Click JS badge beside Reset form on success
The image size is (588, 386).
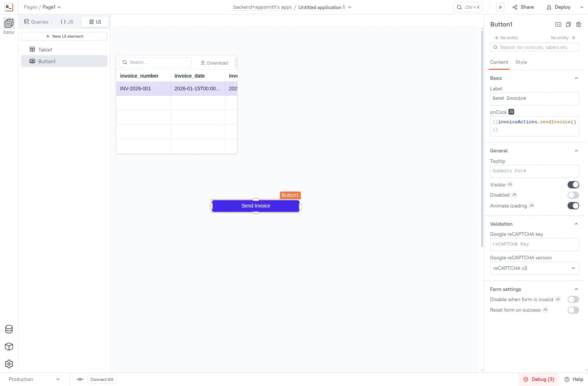(545, 310)
